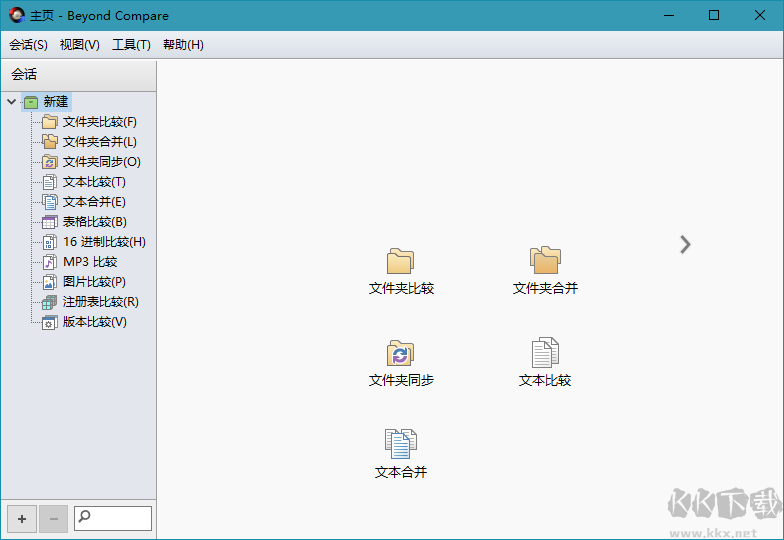The height and width of the screenshot is (540, 784).
Task: Select the 新建 label in tree
Action: point(56,102)
